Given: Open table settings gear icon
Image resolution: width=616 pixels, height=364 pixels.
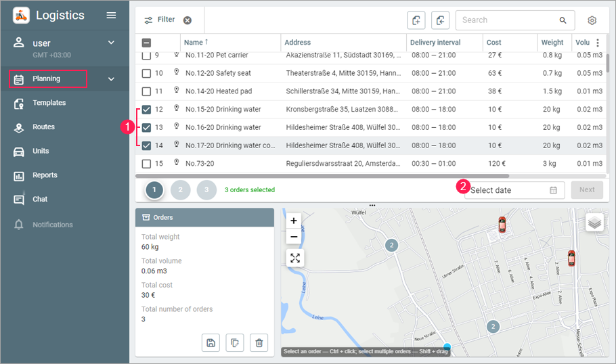Looking at the screenshot, I should 592,20.
